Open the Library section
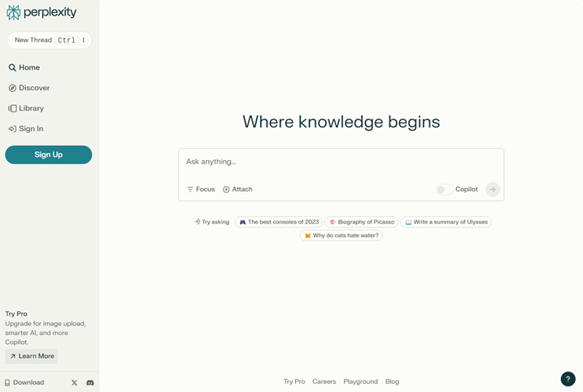Screen dimensions: 583x392 (x=26, y=108)
